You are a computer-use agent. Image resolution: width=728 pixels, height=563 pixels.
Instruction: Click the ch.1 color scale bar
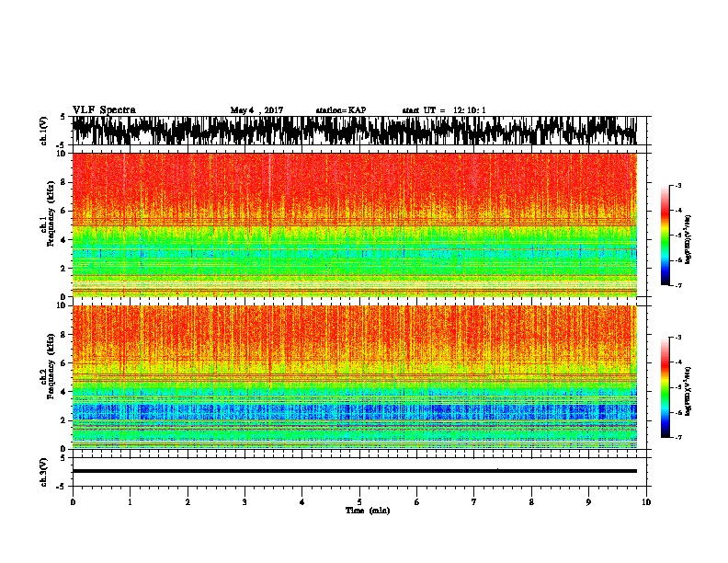(x=665, y=236)
